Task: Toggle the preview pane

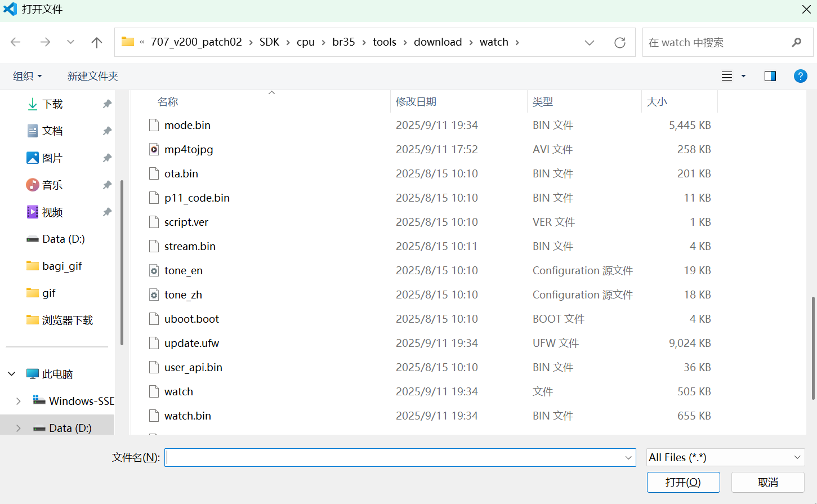Action: coord(770,76)
